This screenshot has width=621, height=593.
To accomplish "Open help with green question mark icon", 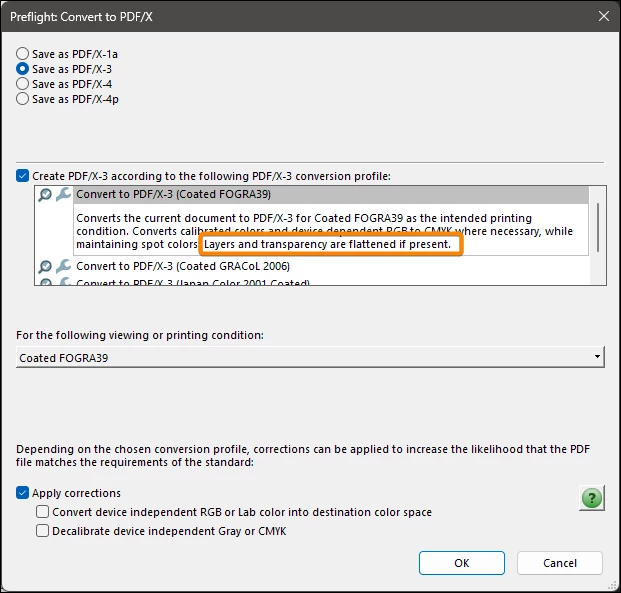I will tap(592, 498).
